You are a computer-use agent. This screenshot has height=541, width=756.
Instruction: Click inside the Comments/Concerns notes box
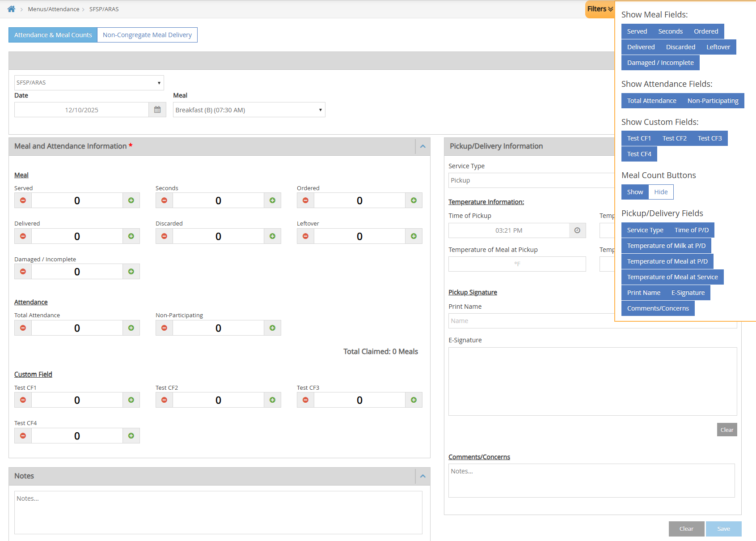(x=591, y=480)
